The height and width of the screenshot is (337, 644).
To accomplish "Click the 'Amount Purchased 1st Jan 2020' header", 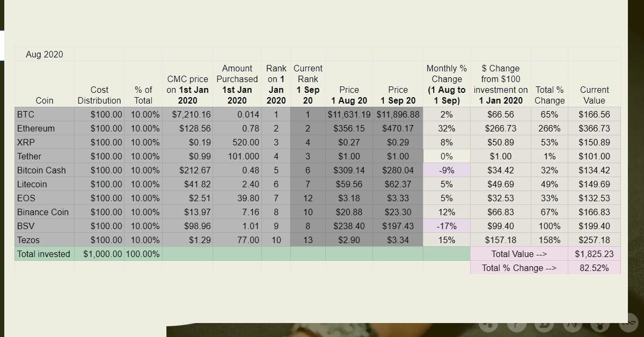I will point(237,84).
